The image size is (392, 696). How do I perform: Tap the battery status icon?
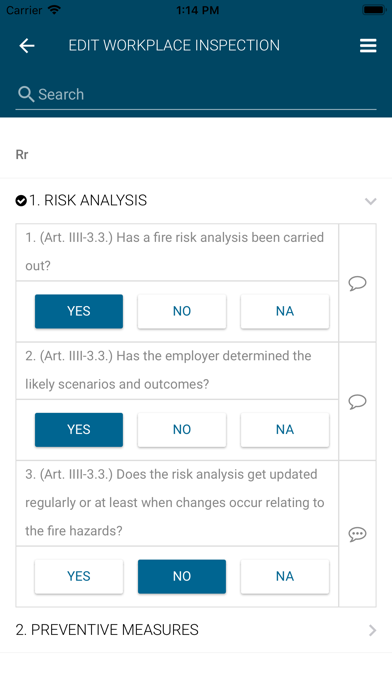[x=374, y=10]
